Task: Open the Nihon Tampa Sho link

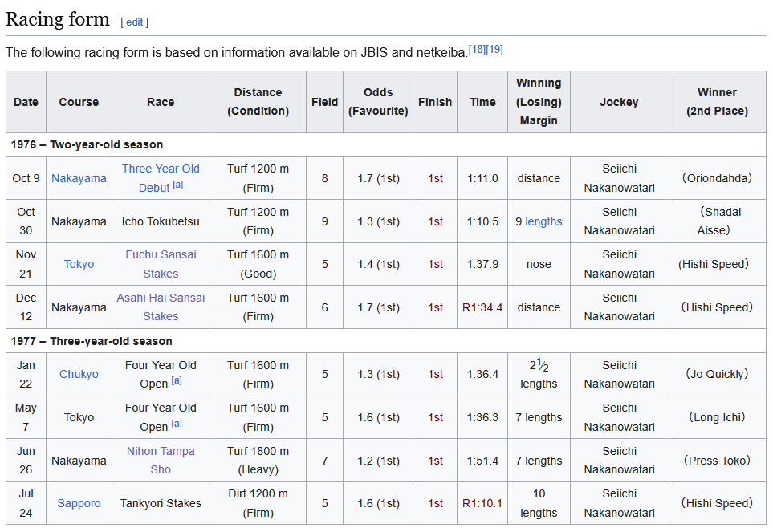Action: pos(161,460)
